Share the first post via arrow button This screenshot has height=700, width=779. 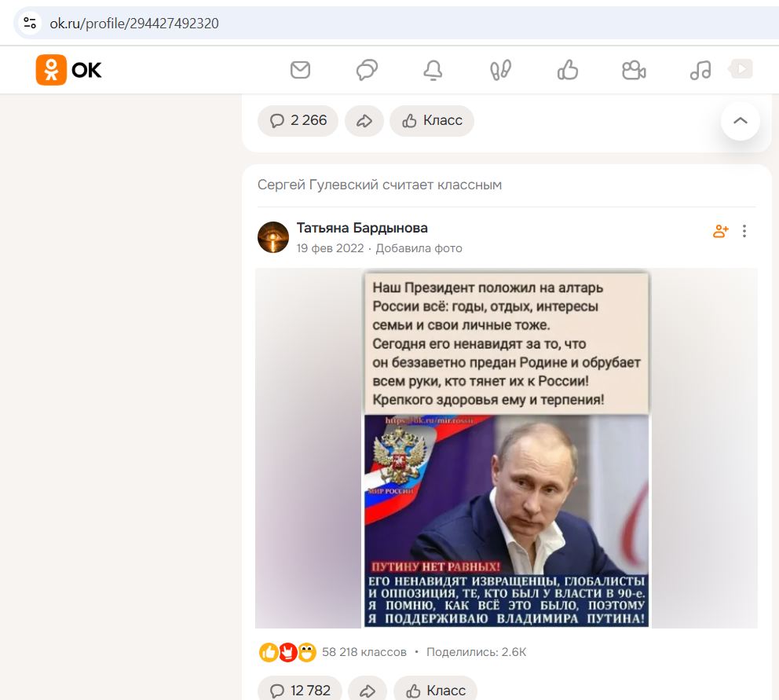point(364,121)
